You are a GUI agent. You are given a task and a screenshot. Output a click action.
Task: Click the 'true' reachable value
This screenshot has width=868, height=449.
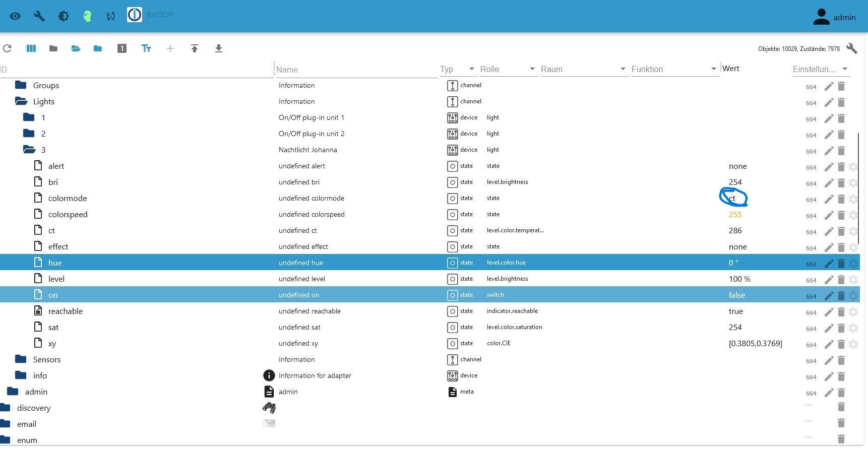click(x=736, y=311)
